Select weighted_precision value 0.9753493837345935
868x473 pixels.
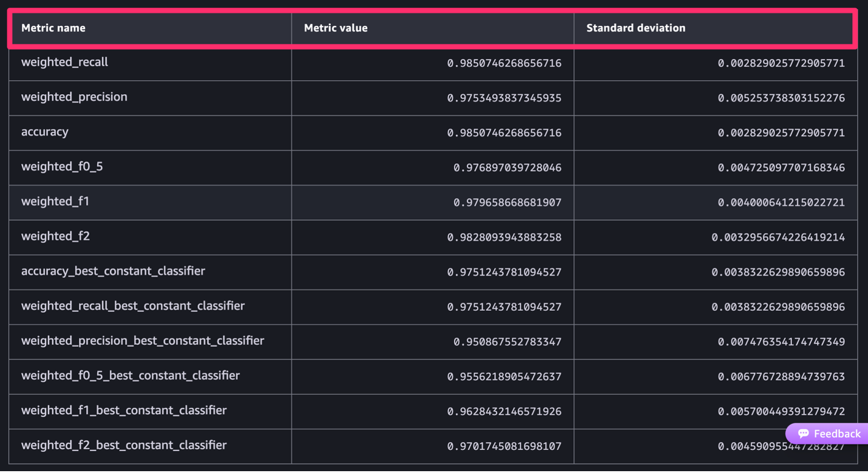(x=504, y=98)
